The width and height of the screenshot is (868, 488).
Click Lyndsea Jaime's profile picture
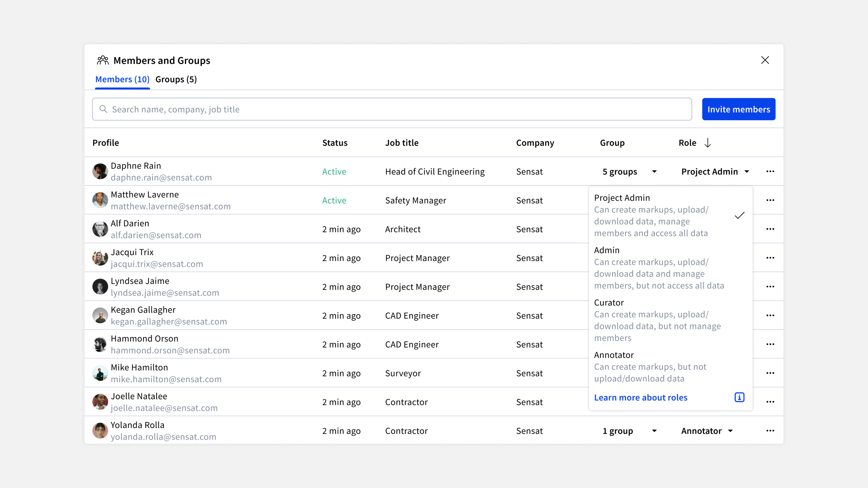click(x=100, y=287)
